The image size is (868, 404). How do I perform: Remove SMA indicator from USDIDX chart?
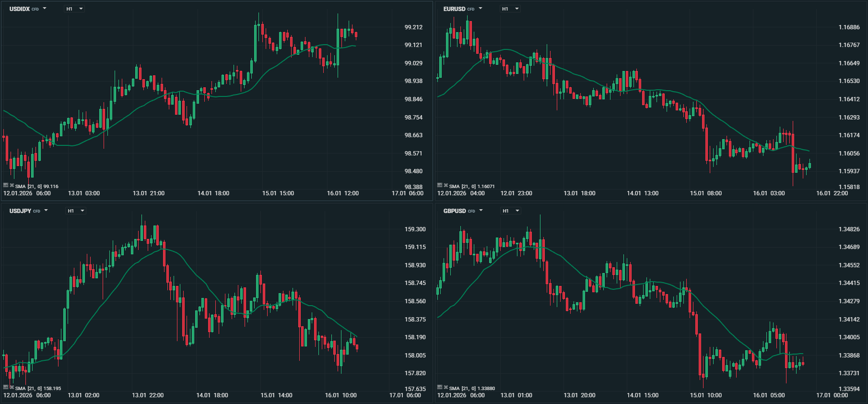pos(12,186)
